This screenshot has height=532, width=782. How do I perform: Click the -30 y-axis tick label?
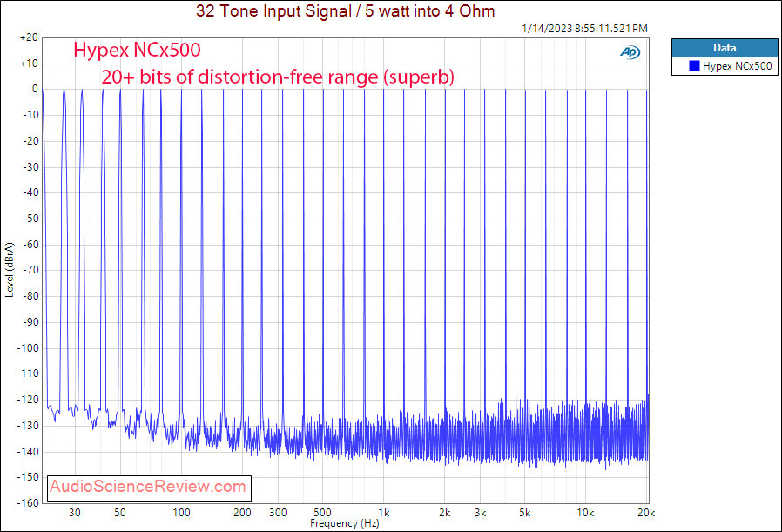click(x=31, y=166)
